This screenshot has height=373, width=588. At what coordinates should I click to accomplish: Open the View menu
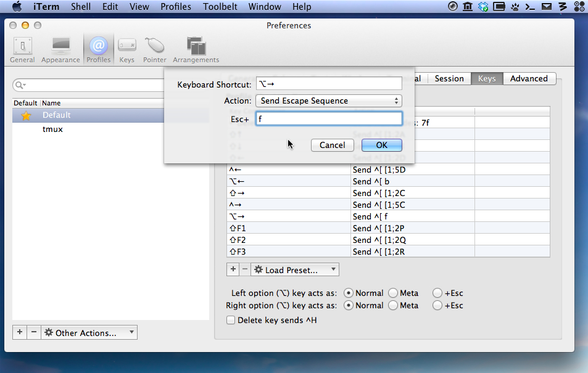click(x=139, y=7)
